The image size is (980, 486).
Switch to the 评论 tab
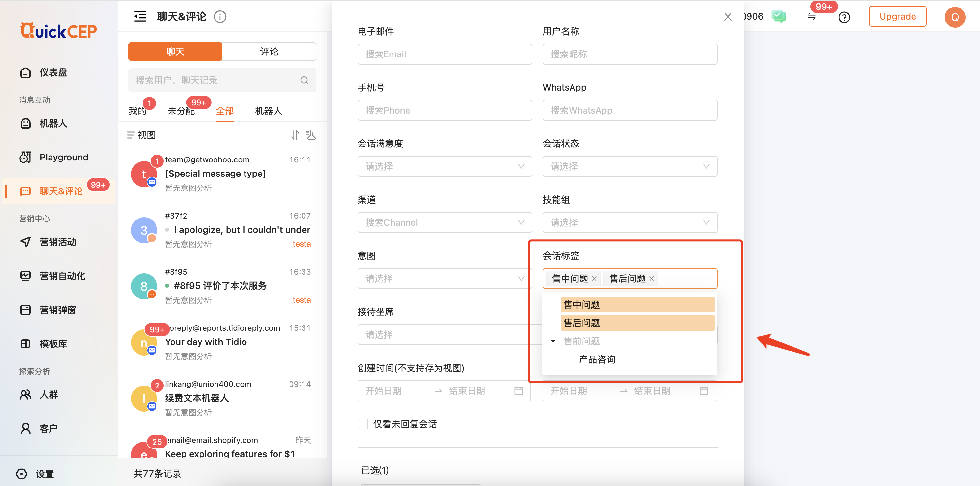click(x=269, y=52)
